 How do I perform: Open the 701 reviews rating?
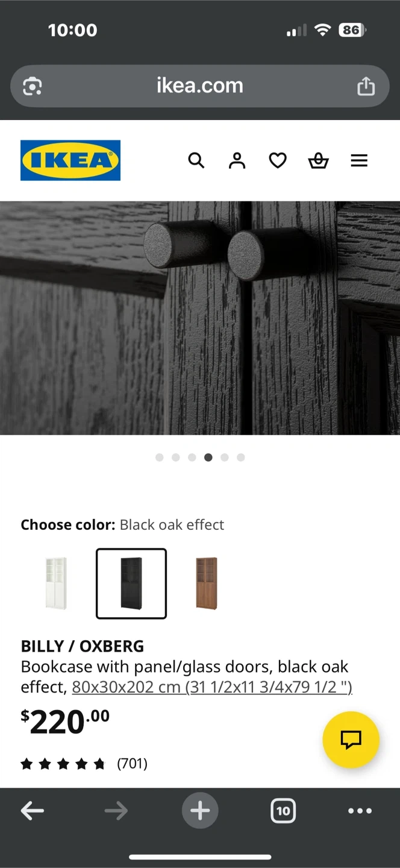coord(84,764)
